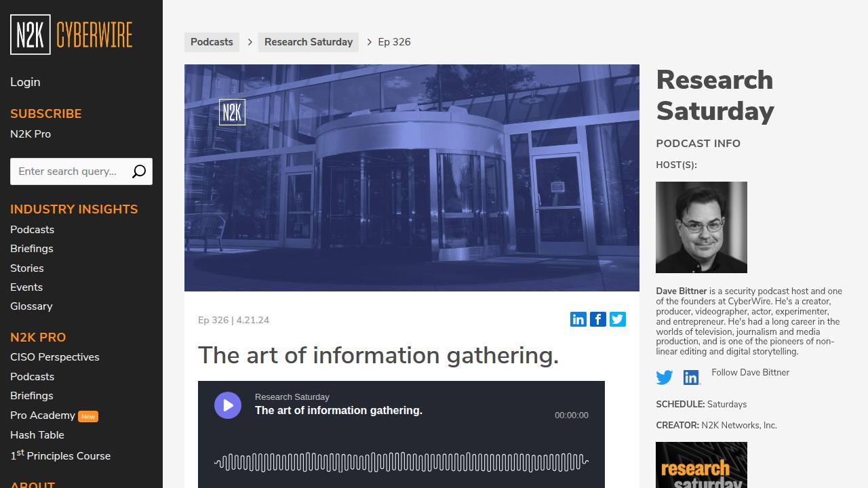Image resolution: width=868 pixels, height=488 pixels.
Task: Open Podcasts under N2K Pro
Action: click(32, 377)
